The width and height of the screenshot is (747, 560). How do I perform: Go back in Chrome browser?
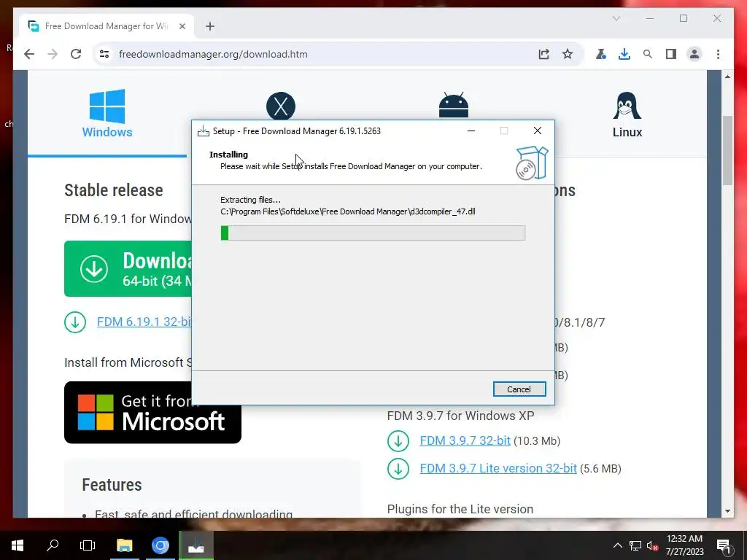point(29,54)
